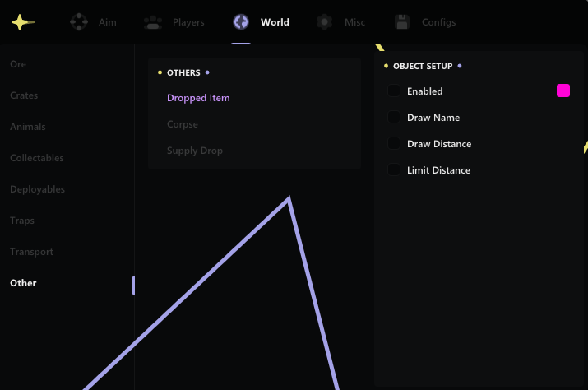
Task: Go to Animals sidebar category
Action: (28, 127)
